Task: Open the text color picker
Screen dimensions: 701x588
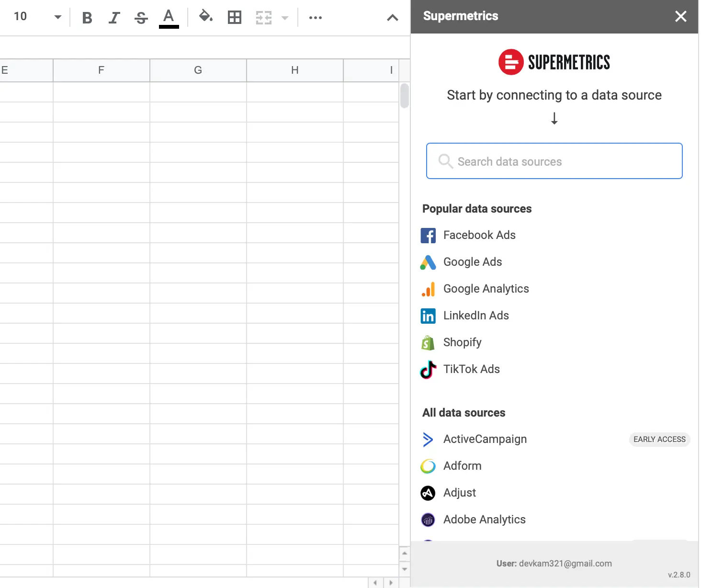Action: point(169,18)
